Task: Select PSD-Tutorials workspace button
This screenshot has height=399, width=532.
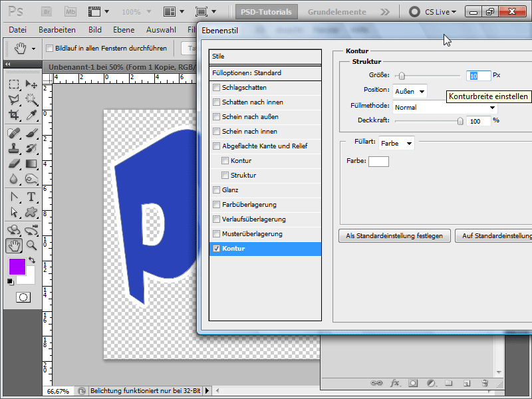Action: (267, 12)
